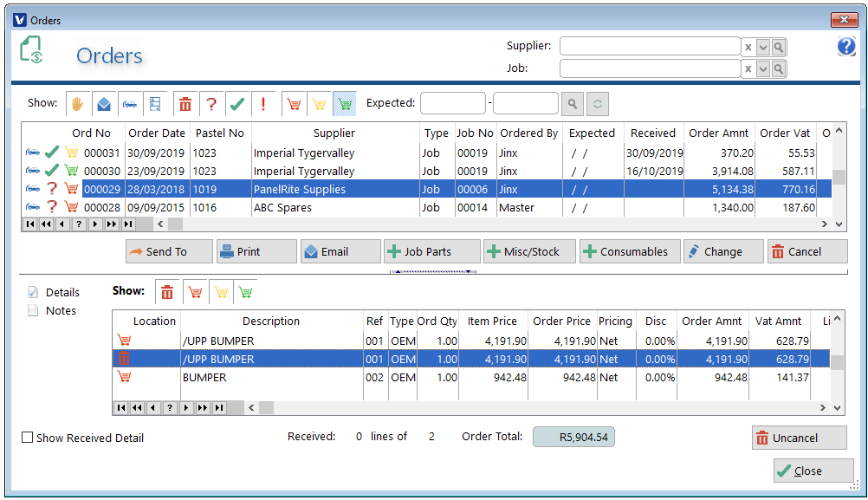The width and height of the screenshot is (868, 500).
Task: Select order 000030 row
Action: coord(426,171)
